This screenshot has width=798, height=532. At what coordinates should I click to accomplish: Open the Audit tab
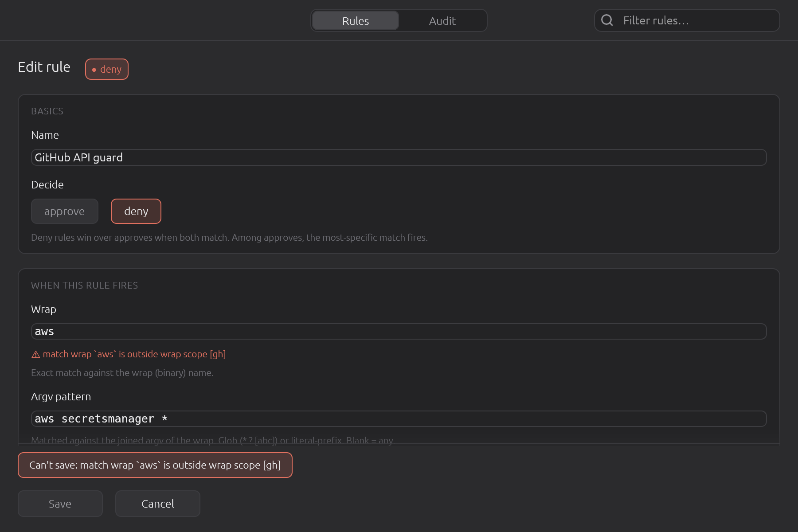click(442, 21)
